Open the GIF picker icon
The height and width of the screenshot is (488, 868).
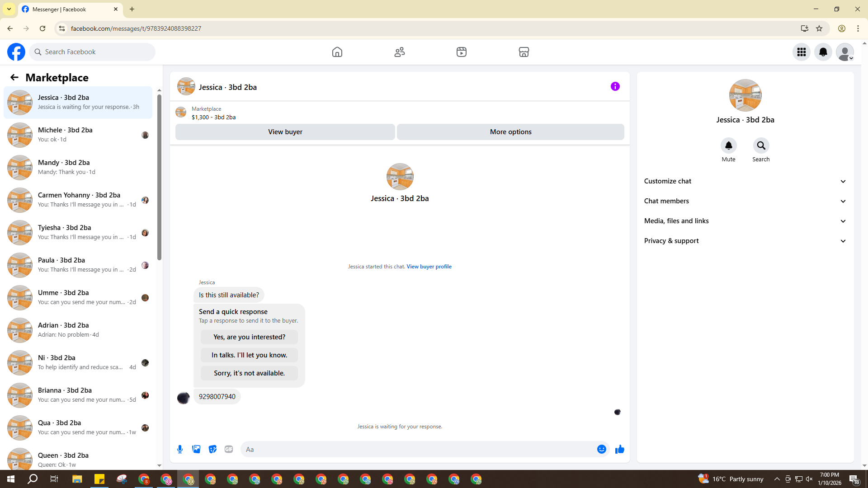[229, 449]
